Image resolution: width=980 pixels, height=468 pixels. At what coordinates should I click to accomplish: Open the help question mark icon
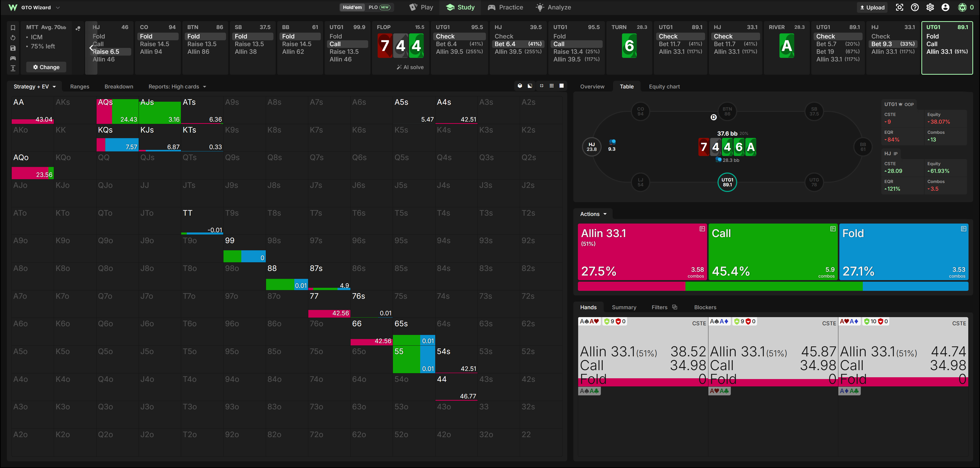[x=915, y=7]
